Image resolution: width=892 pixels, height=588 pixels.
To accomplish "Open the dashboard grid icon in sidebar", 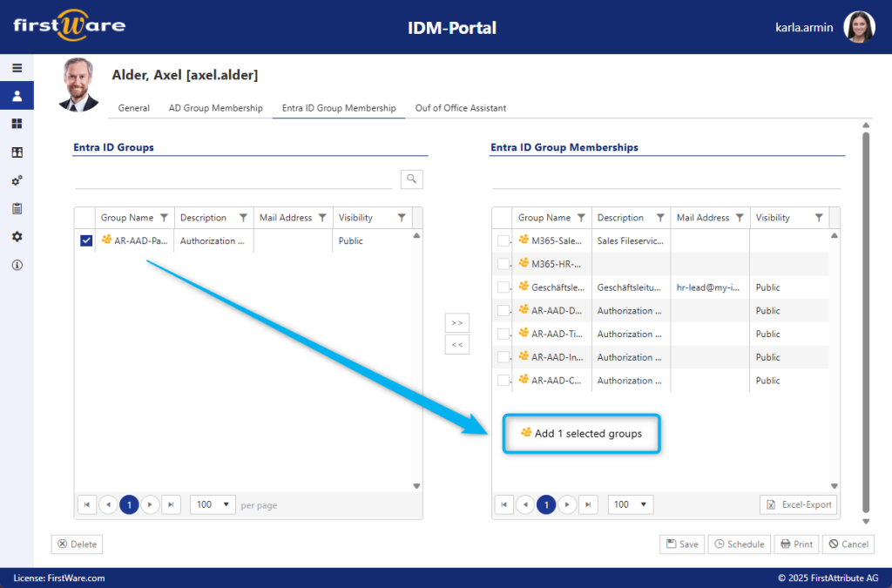I will (x=16, y=123).
